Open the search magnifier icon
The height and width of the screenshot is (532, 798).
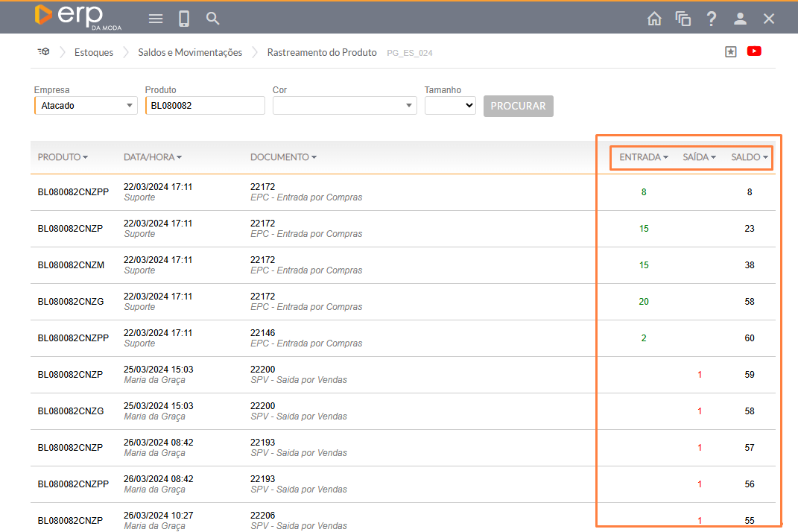click(213, 19)
